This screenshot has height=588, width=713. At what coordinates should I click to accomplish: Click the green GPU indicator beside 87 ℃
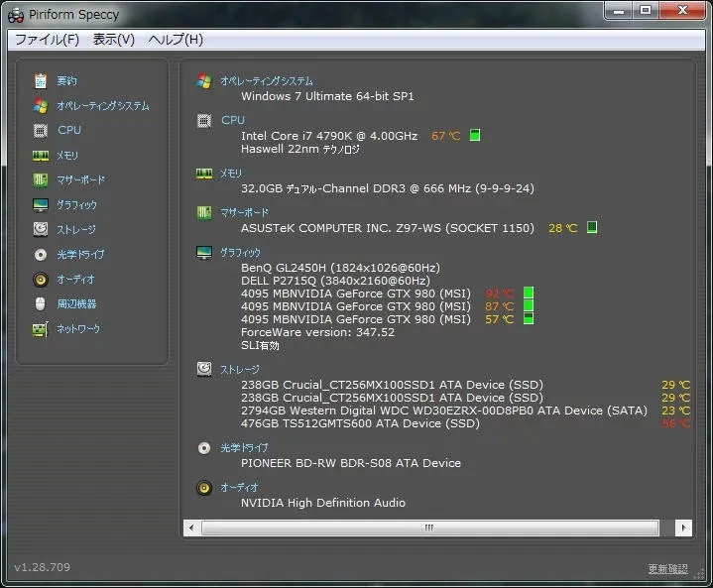[529, 305]
